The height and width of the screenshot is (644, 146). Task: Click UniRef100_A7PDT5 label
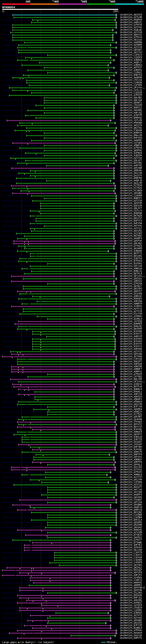coord(131,95)
